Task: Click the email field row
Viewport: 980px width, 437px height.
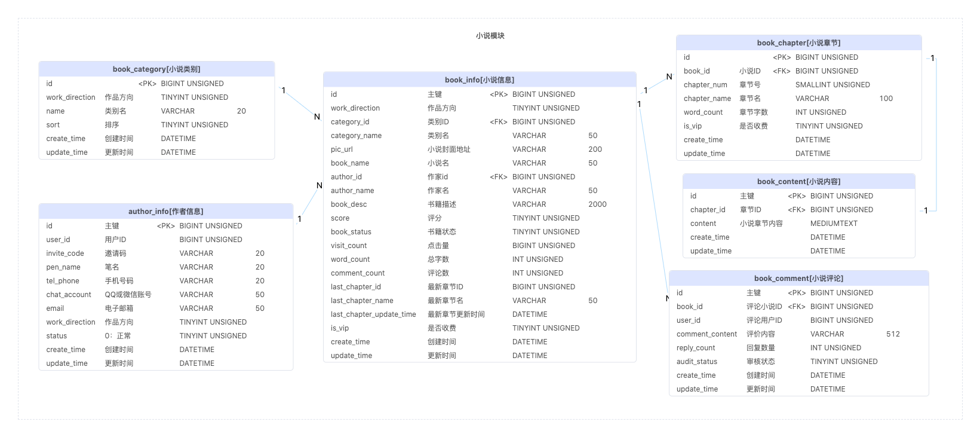Action: (166, 308)
